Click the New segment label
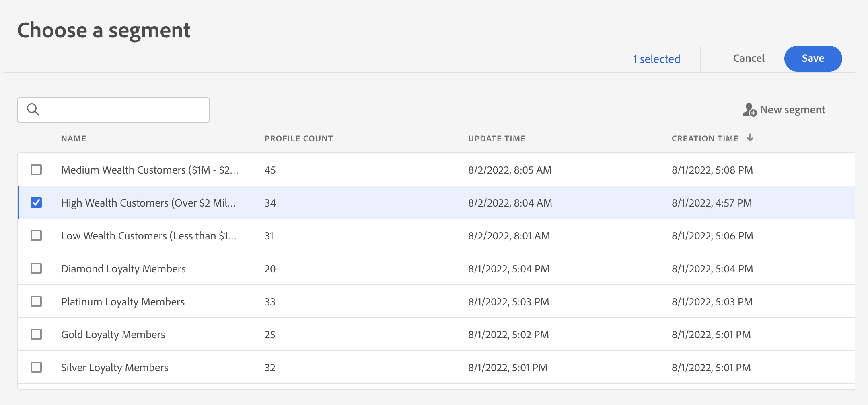 click(x=792, y=110)
